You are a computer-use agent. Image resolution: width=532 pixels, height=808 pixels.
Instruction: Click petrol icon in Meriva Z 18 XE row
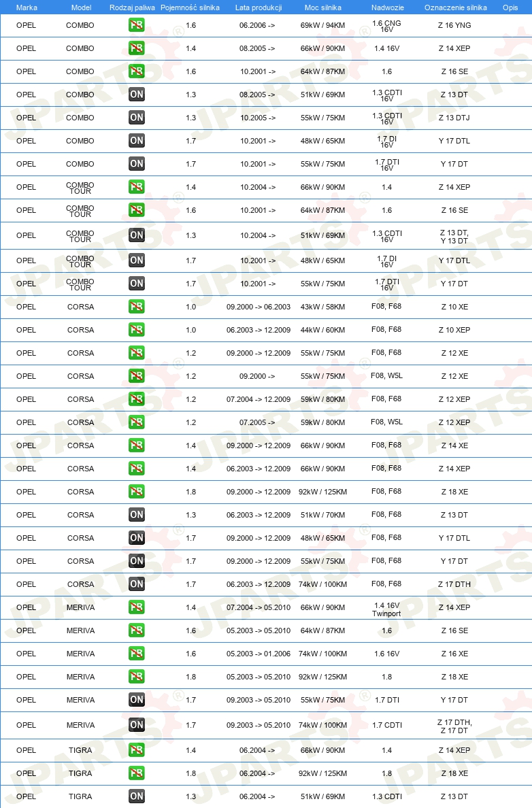[x=137, y=677]
